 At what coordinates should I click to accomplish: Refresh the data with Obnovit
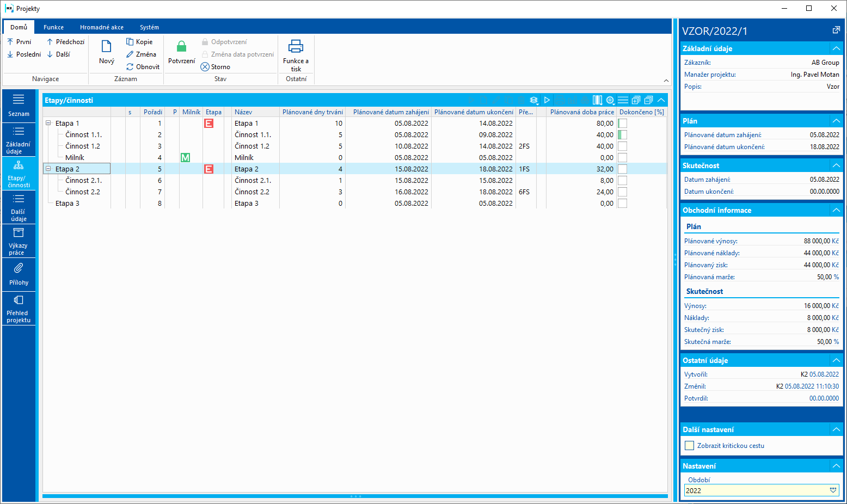click(143, 67)
